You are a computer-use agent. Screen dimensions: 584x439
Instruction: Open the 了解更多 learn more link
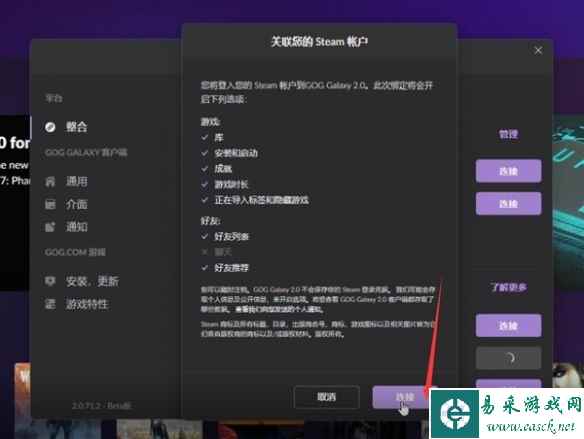[x=508, y=287]
